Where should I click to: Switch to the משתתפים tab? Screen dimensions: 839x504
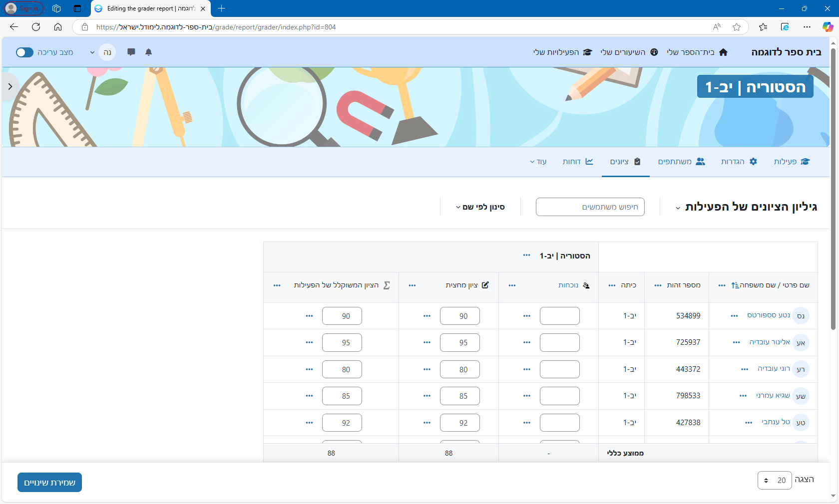click(x=682, y=162)
